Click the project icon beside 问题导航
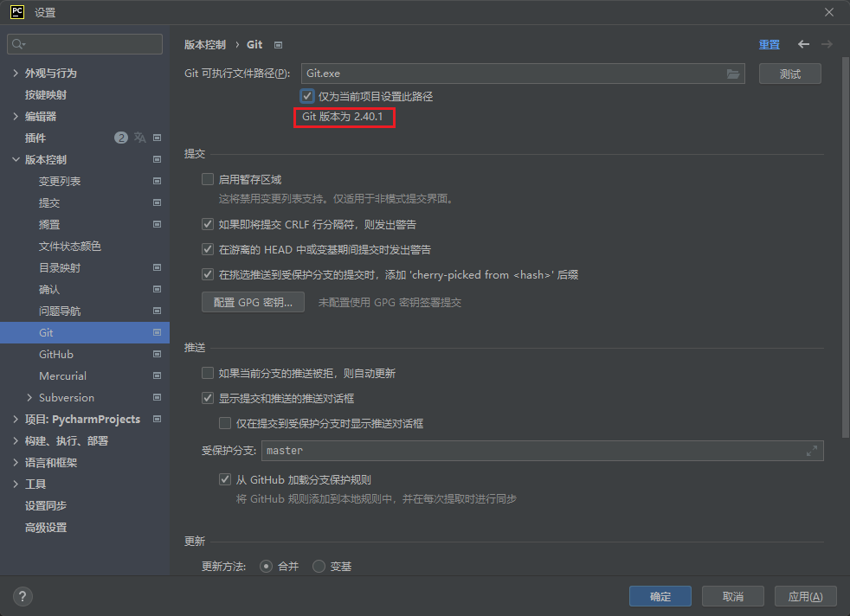Viewport: 850px width, 616px height. 158,311
